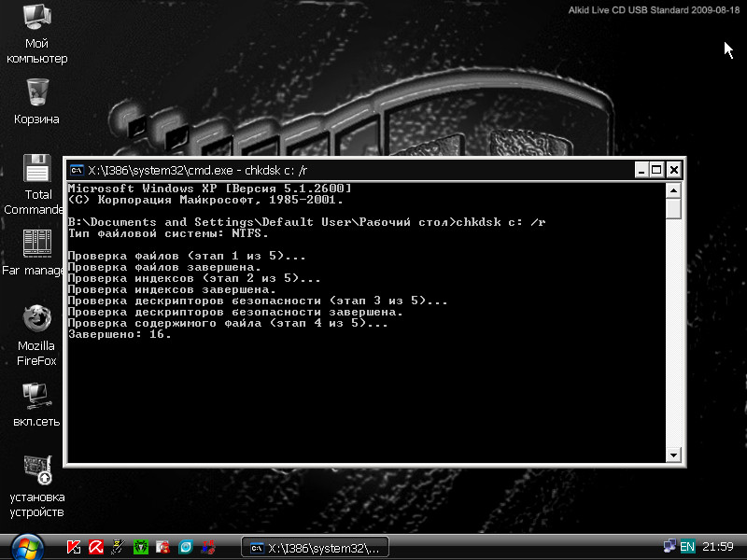Open the Мой компьютер desktop icon
Viewport: 747px width, 560px height.
pyautogui.click(x=36, y=34)
